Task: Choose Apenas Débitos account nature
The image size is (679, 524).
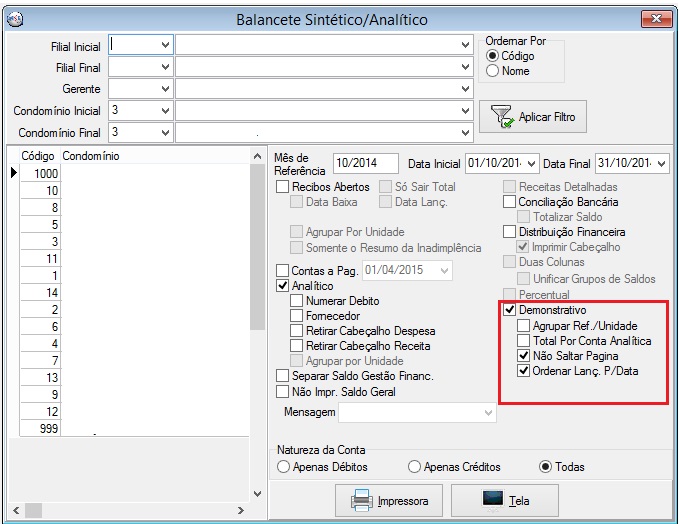Action: 284,467
